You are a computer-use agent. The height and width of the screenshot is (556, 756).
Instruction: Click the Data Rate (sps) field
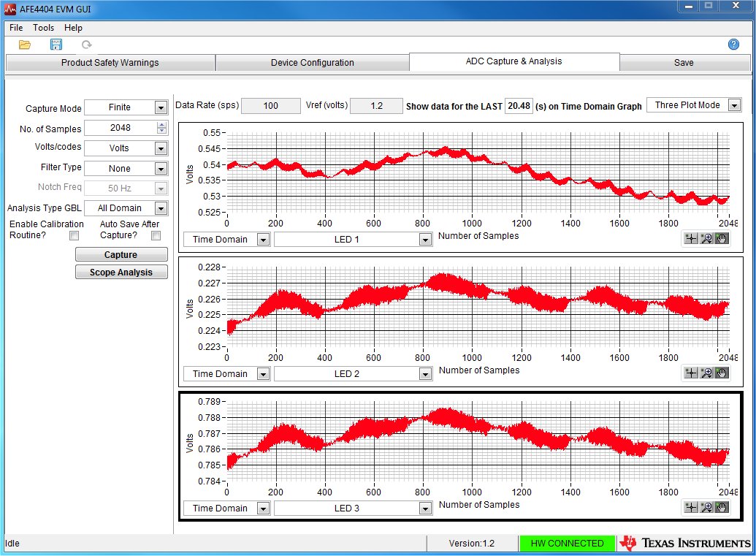coord(270,106)
